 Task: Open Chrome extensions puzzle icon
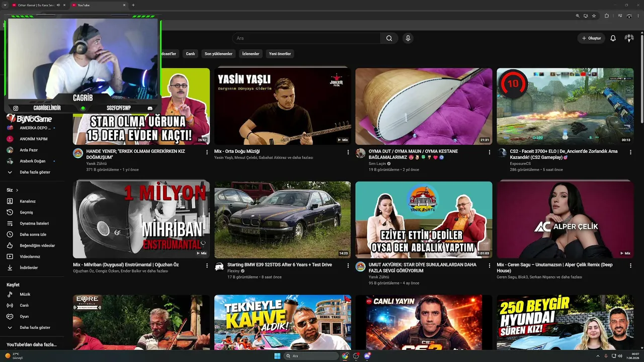[x=606, y=16]
